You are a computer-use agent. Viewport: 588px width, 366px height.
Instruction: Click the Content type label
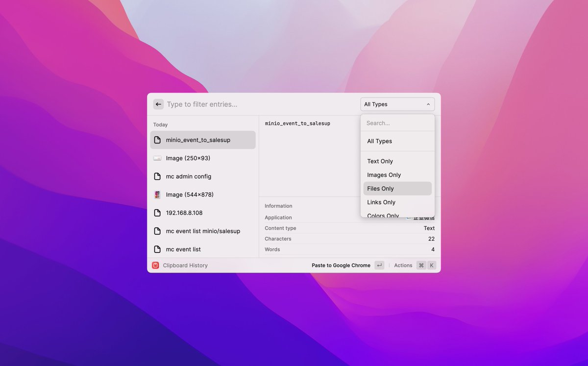pyautogui.click(x=280, y=228)
